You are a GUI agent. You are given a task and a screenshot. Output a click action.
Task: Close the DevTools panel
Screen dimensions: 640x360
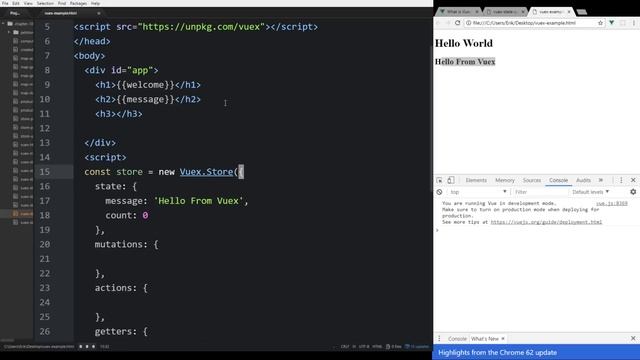tap(633, 180)
